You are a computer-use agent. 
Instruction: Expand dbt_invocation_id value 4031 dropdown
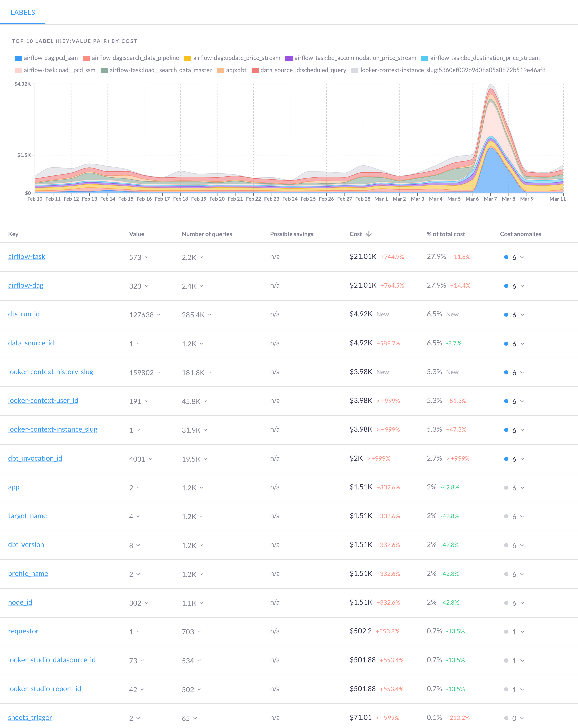coord(151,459)
